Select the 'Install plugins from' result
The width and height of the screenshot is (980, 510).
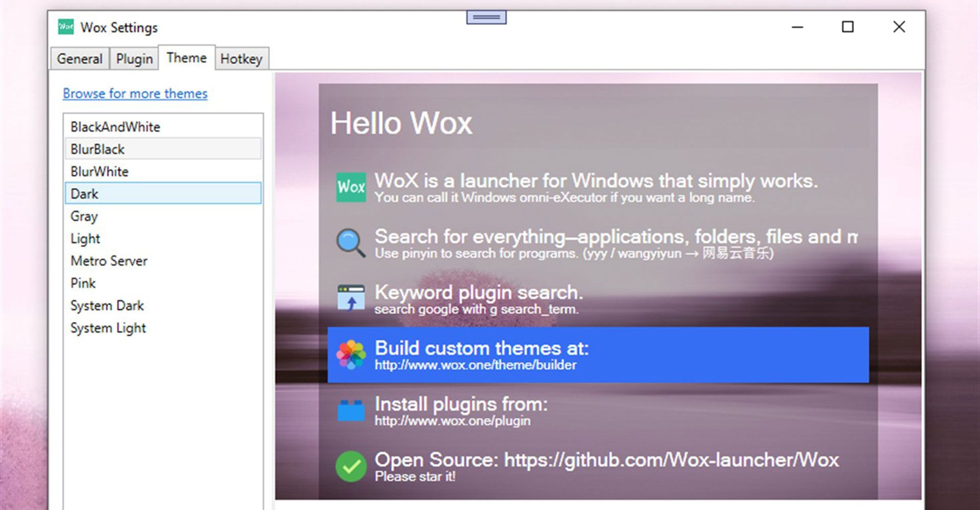[598, 411]
